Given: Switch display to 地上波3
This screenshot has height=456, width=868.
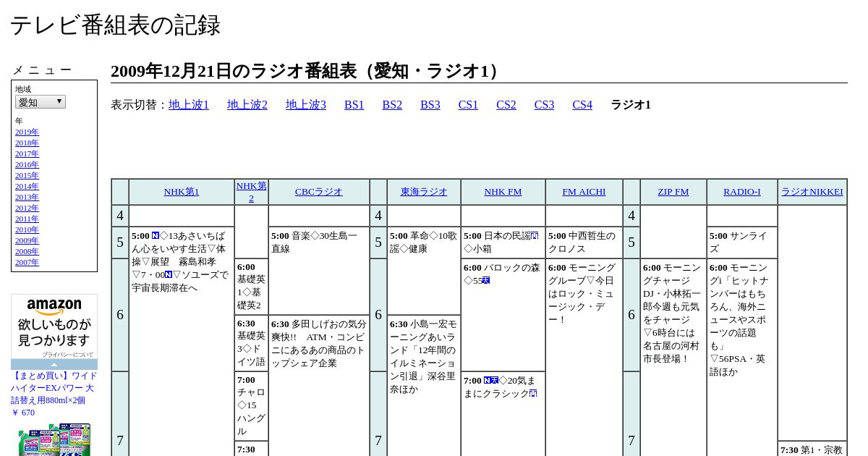Looking at the screenshot, I should point(306,105).
